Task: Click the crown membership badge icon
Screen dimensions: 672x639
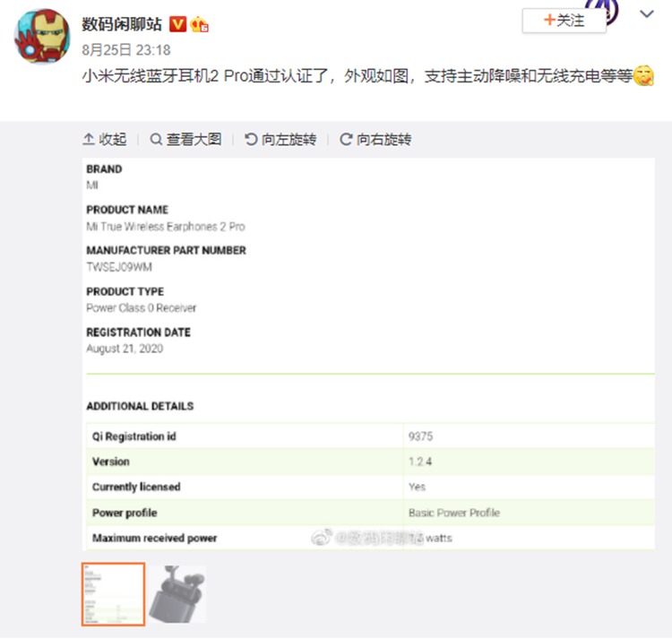Action: [199, 24]
